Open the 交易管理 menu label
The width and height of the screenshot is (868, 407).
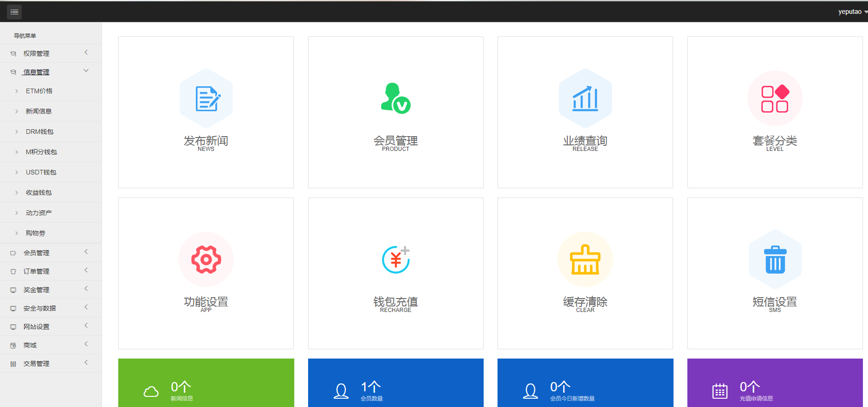tap(36, 364)
